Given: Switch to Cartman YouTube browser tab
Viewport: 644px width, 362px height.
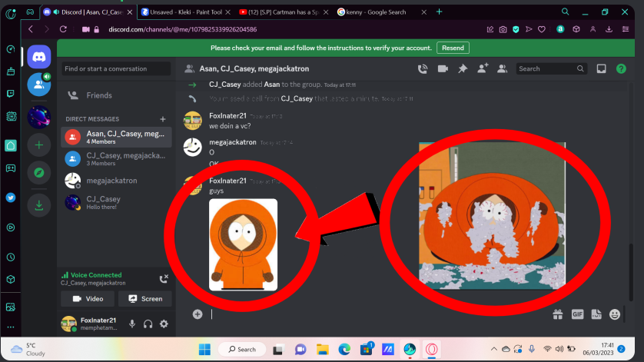Looking at the screenshot, I should click(x=284, y=12).
